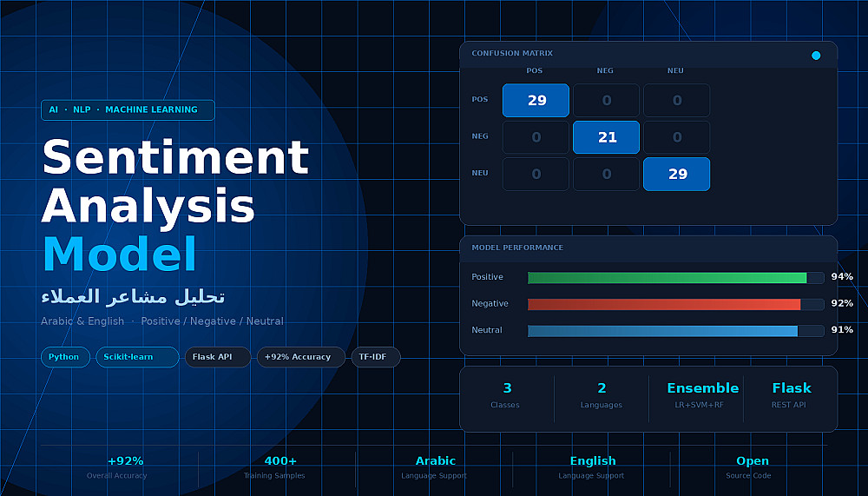The height and width of the screenshot is (496, 868).
Task: Click the English Language Support footer stat
Action: (x=592, y=467)
